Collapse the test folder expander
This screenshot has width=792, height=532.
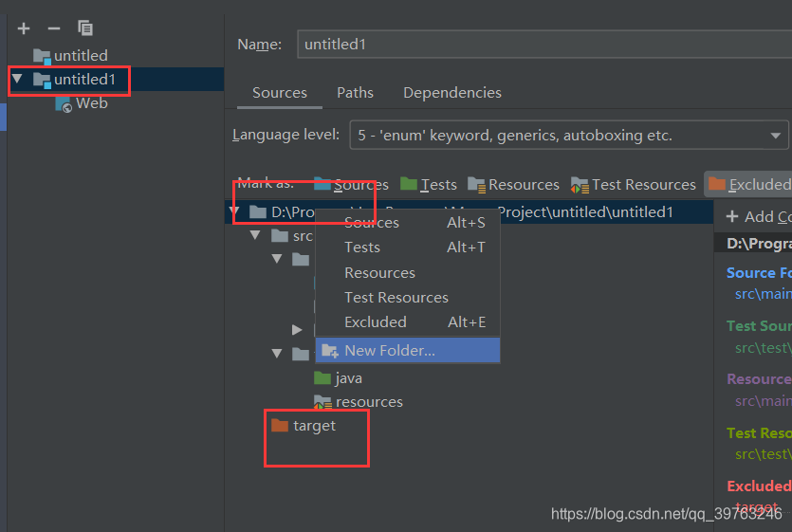277,353
